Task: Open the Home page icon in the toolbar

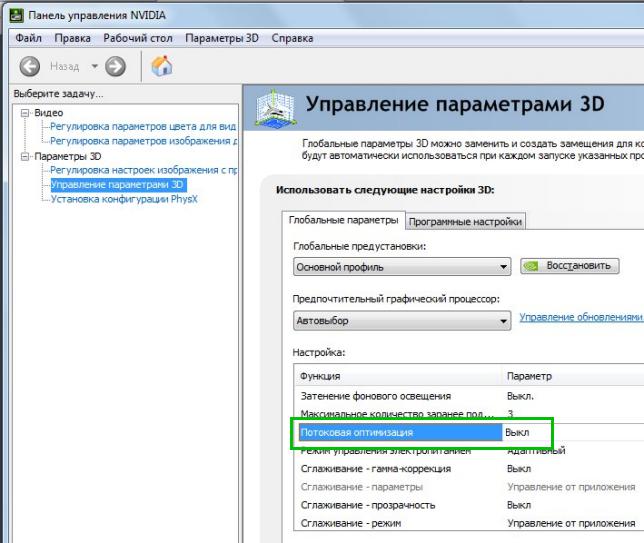Action: coord(161,66)
